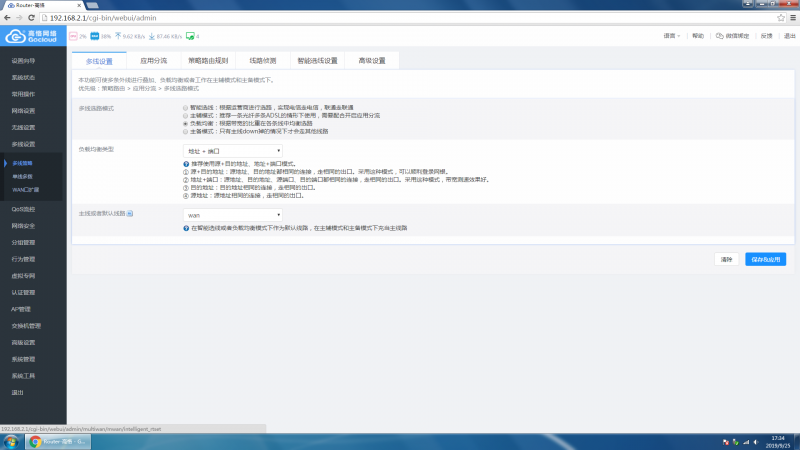Click the browser address bar
The image size is (800, 450).
pos(400,18)
